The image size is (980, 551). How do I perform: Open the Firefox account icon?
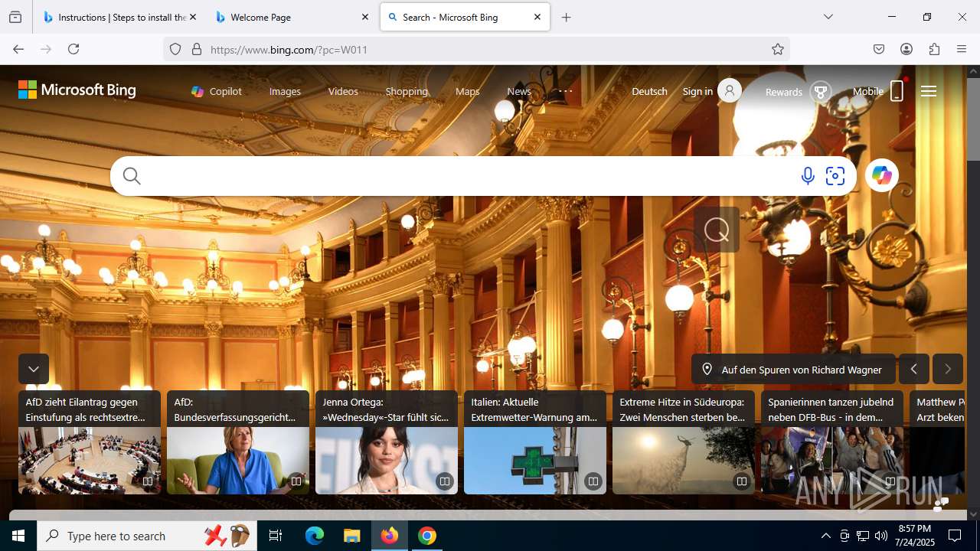point(906,49)
